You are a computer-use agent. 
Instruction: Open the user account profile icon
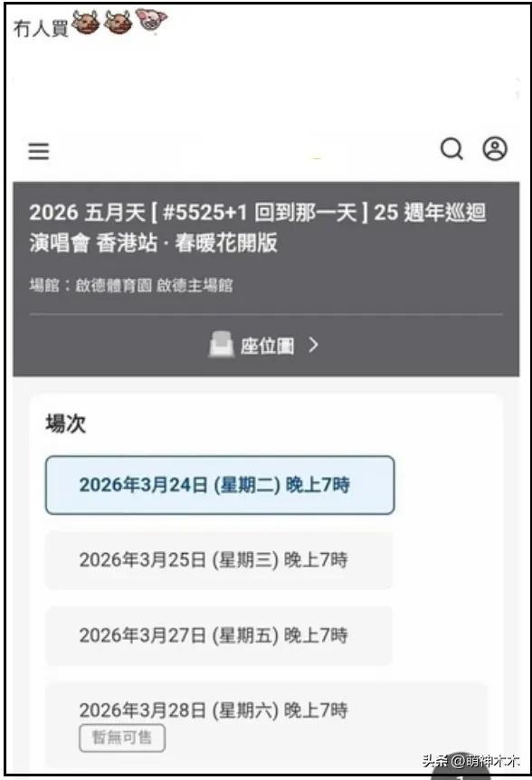pyautogui.click(x=495, y=148)
